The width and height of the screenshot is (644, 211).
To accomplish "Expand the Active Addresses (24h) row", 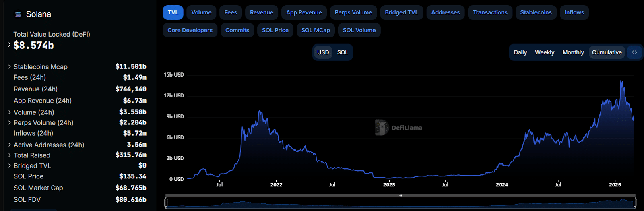I will coord(9,145).
